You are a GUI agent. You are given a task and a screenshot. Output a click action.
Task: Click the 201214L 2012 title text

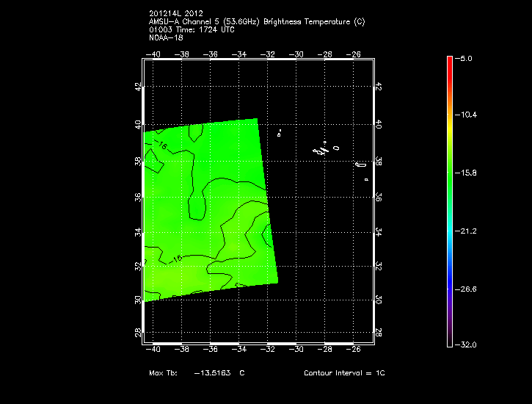pyautogui.click(x=175, y=13)
